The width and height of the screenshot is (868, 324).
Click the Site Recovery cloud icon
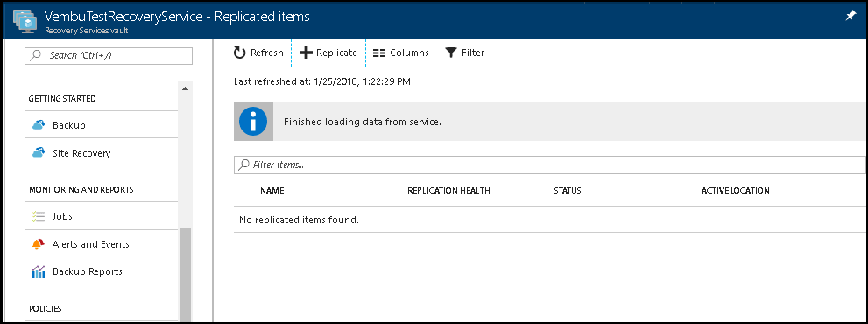(39, 153)
